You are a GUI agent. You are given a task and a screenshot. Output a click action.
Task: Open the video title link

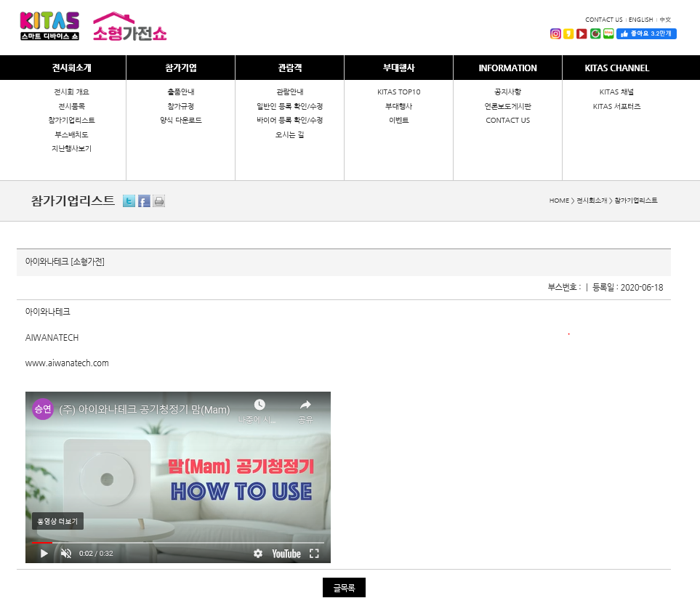click(x=144, y=410)
